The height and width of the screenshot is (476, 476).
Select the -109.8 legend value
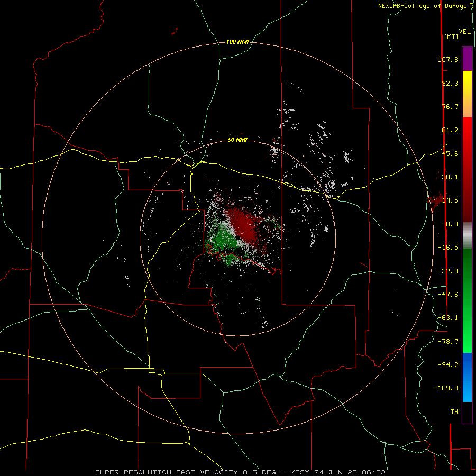pyautogui.click(x=446, y=388)
